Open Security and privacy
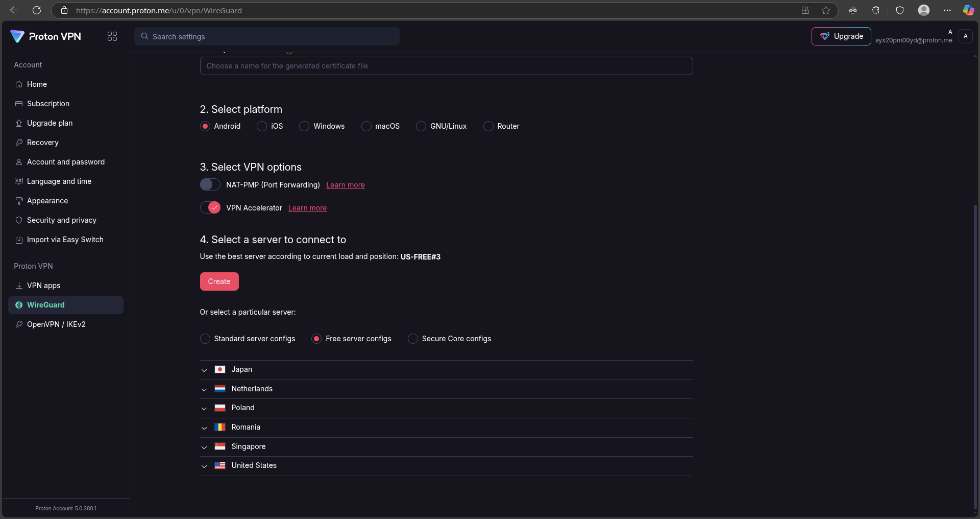 click(x=66, y=220)
